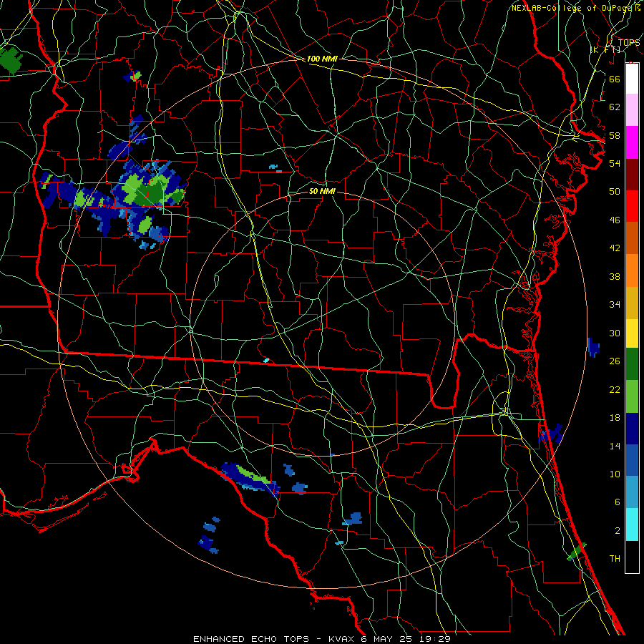Pick the bright red legend color band

pos(632,206)
